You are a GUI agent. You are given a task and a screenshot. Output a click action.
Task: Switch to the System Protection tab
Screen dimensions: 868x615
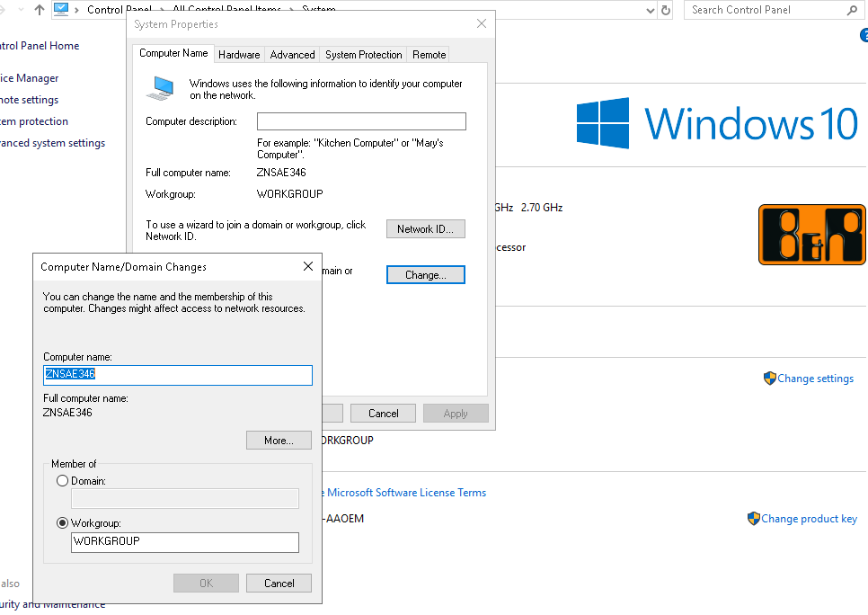[363, 54]
